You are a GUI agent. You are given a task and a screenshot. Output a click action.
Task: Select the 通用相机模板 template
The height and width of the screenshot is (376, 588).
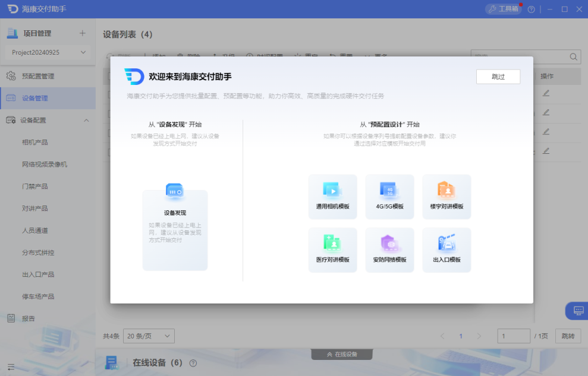point(332,197)
